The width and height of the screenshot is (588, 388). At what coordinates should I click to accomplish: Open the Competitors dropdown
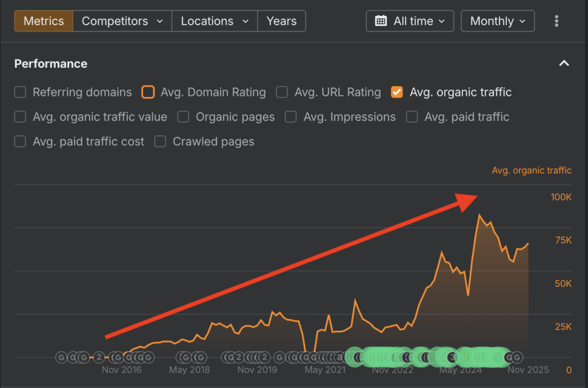(x=122, y=21)
